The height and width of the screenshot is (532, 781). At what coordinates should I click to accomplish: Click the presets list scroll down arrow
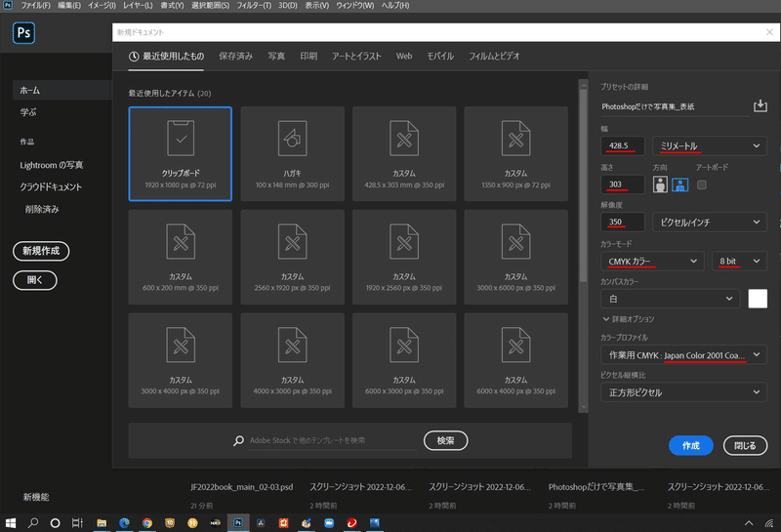coord(584,407)
